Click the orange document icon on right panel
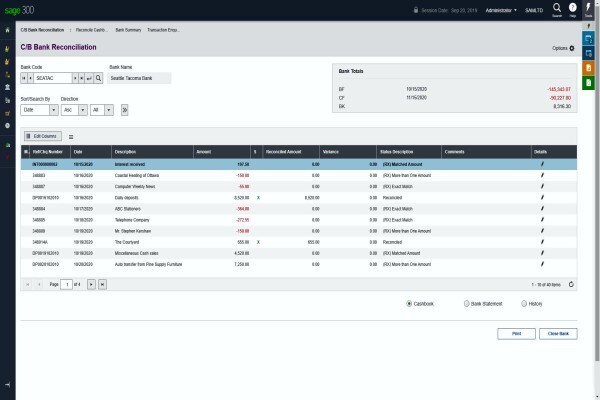 click(x=589, y=68)
